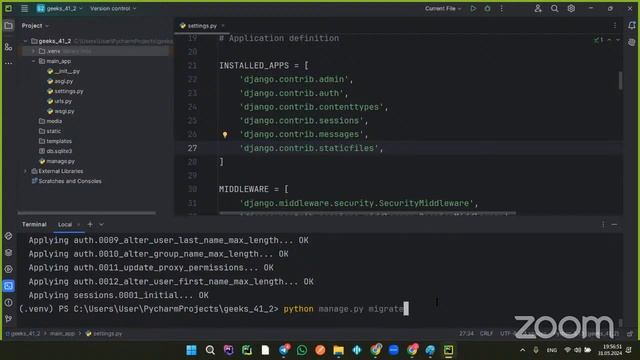Open the Project view dropdown
This screenshot has height=360, width=640.
(x=35, y=26)
